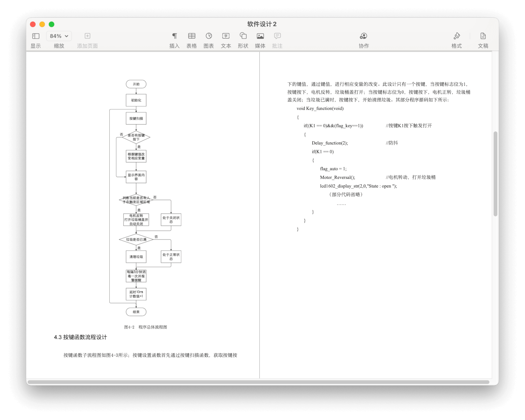
Task: Click the comment //按键K1按下触发打开
Action: [409, 126]
